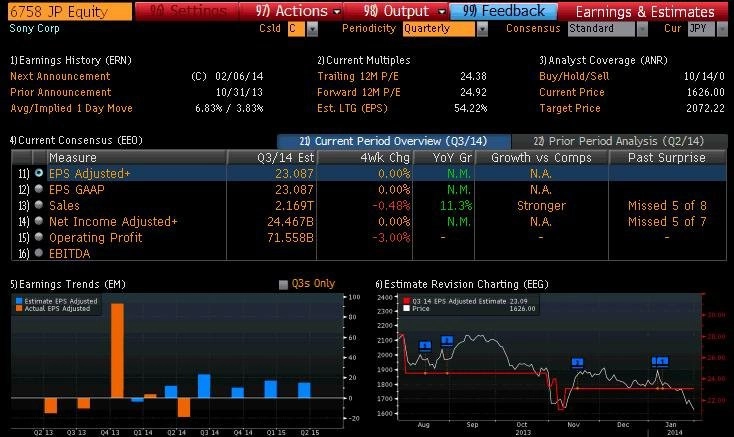Click the Operating Profit estimate 71.558B

(290, 238)
